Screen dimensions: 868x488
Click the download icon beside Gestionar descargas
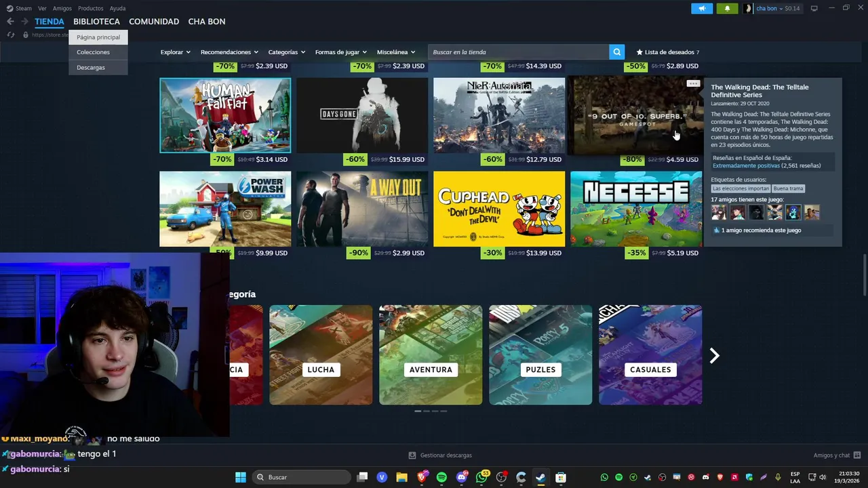coord(412,455)
